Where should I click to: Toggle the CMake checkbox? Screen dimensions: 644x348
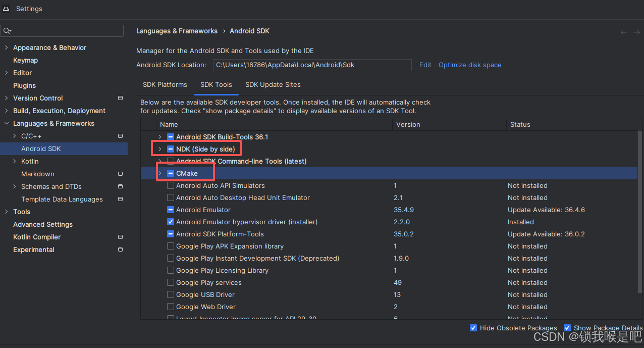(x=171, y=173)
